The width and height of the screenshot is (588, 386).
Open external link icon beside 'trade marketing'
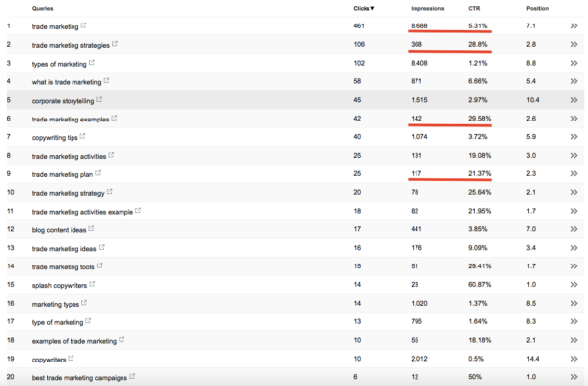(83, 25)
